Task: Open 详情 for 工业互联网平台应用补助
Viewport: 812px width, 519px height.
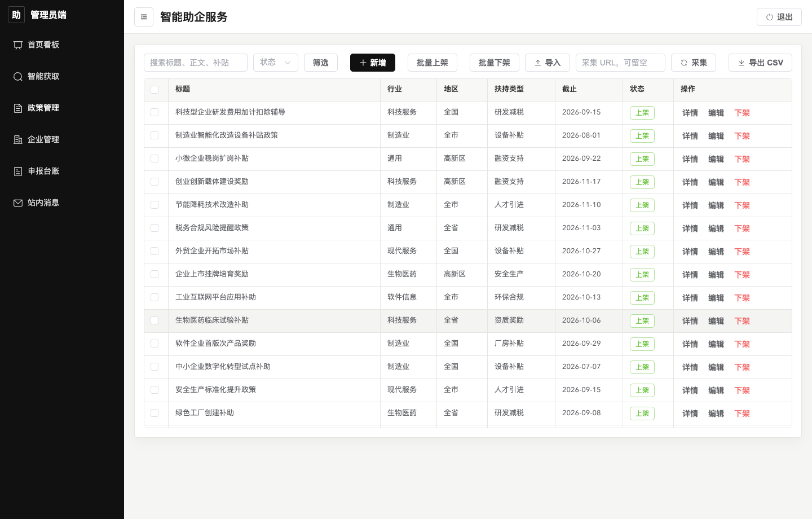Action: click(x=690, y=298)
